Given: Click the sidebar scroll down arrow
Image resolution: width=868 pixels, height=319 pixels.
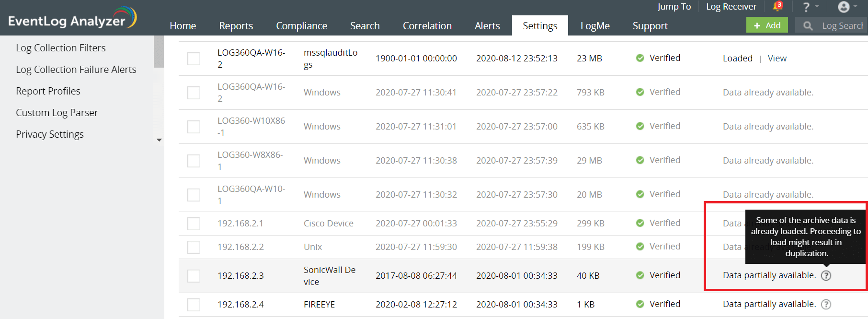Looking at the screenshot, I should pyautogui.click(x=159, y=140).
